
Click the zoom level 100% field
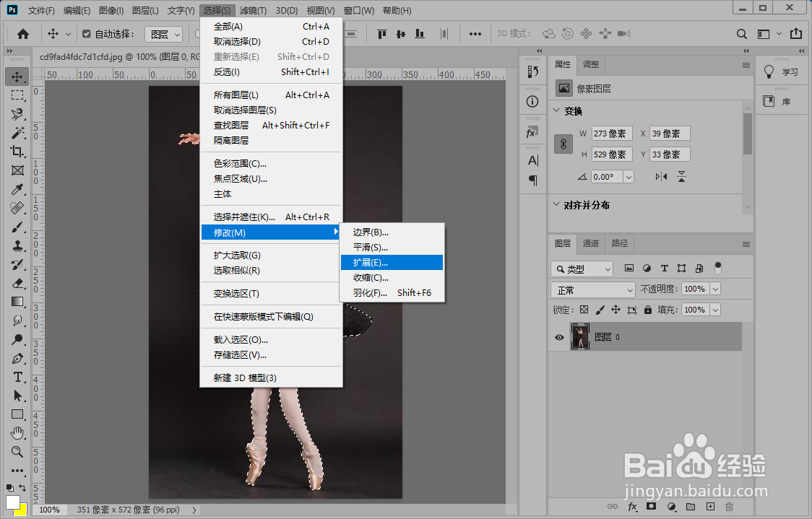(49, 510)
